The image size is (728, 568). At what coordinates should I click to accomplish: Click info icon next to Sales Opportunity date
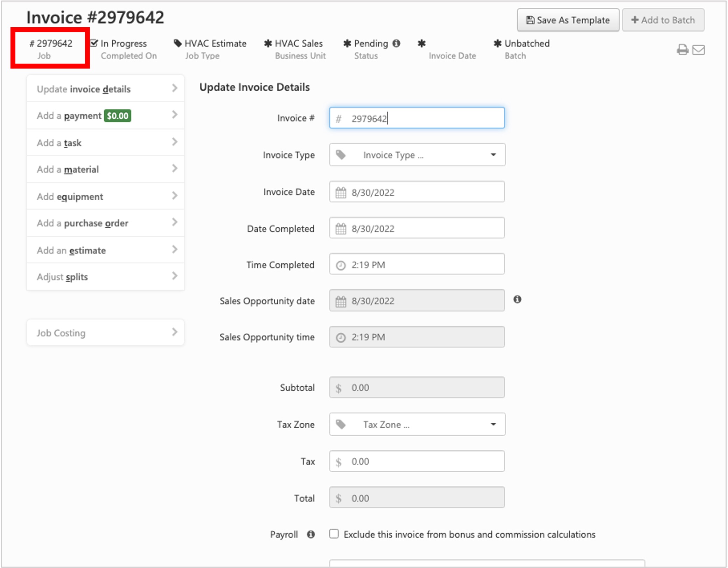click(517, 299)
